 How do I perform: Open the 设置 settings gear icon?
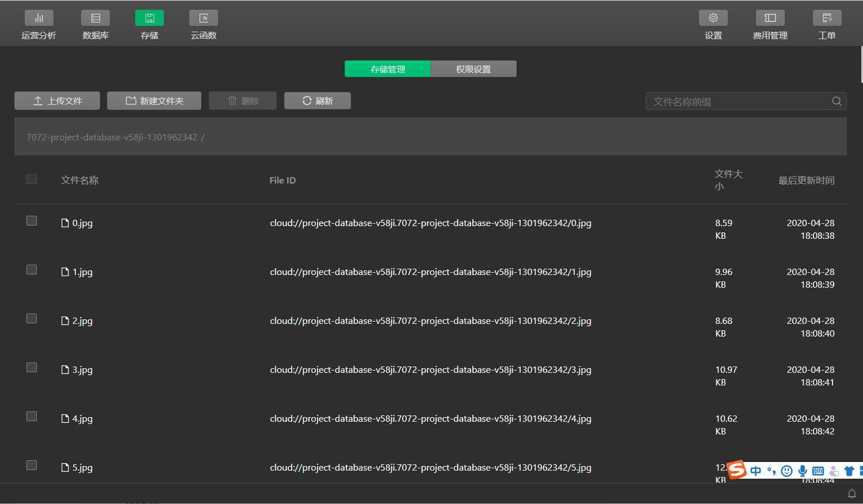click(713, 18)
